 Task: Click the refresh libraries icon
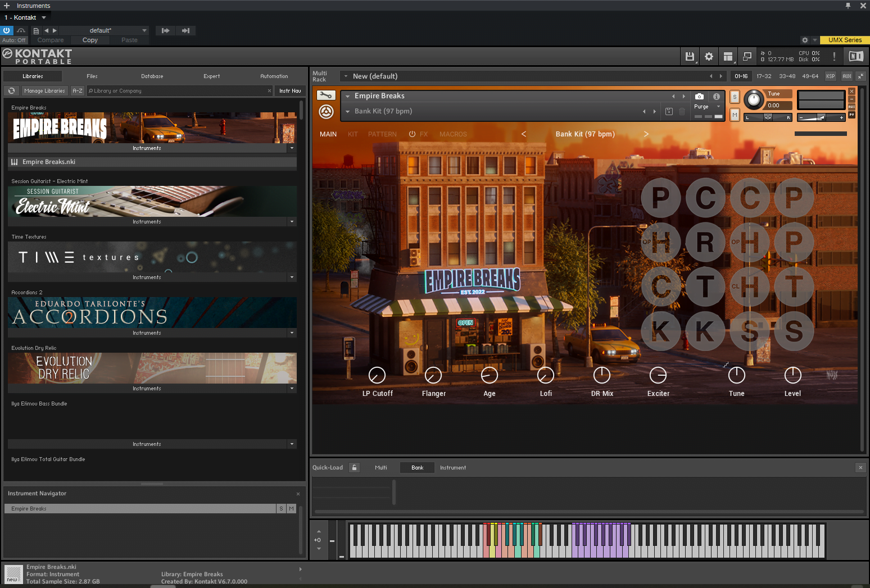click(11, 91)
